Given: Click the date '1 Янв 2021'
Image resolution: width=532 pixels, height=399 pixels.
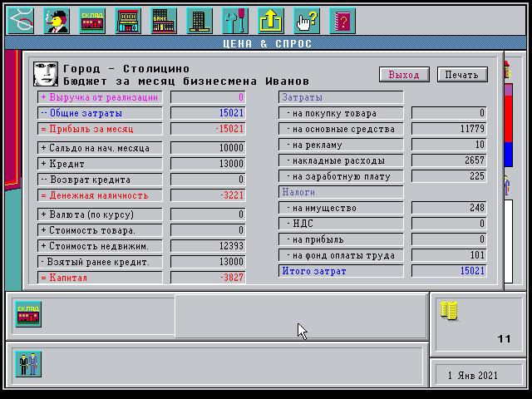Looking at the screenshot, I should click(473, 376).
